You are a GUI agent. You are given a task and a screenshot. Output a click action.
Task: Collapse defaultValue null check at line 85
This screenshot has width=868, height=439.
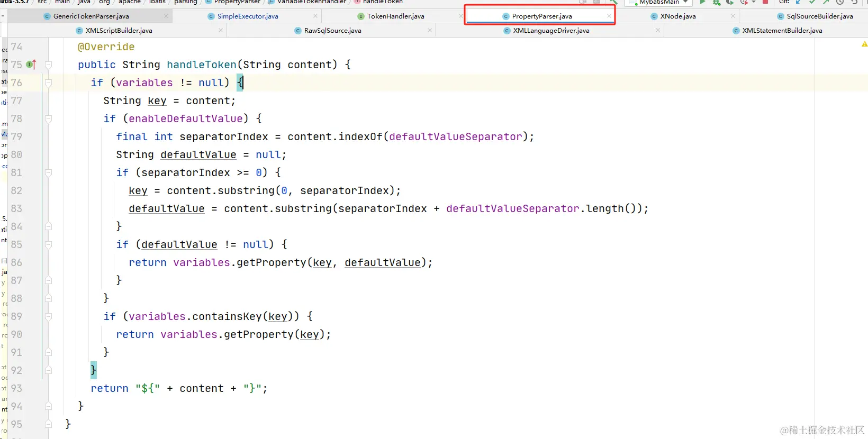click(x=48, y=245)
